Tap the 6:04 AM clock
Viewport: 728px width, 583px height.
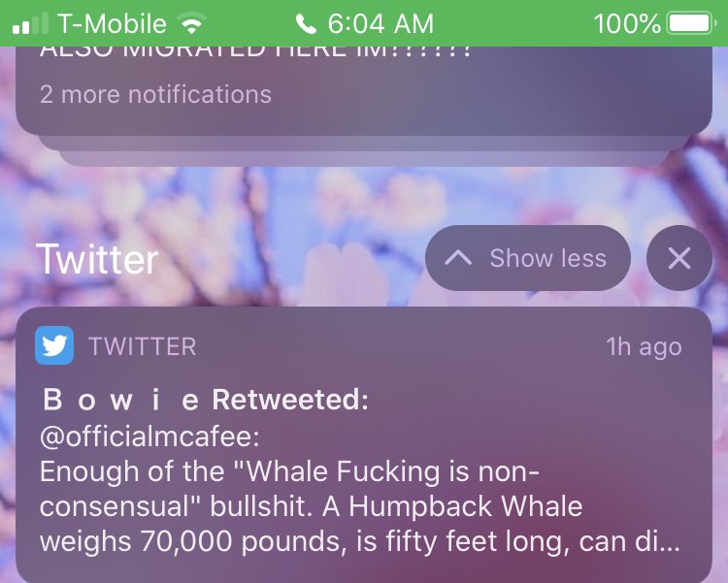[381, 23]
